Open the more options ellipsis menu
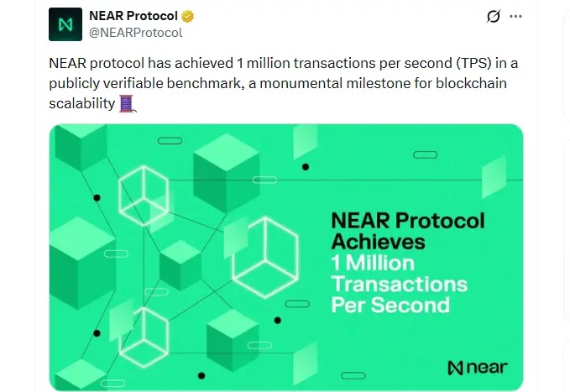The image size is (570, 392). 516,17
